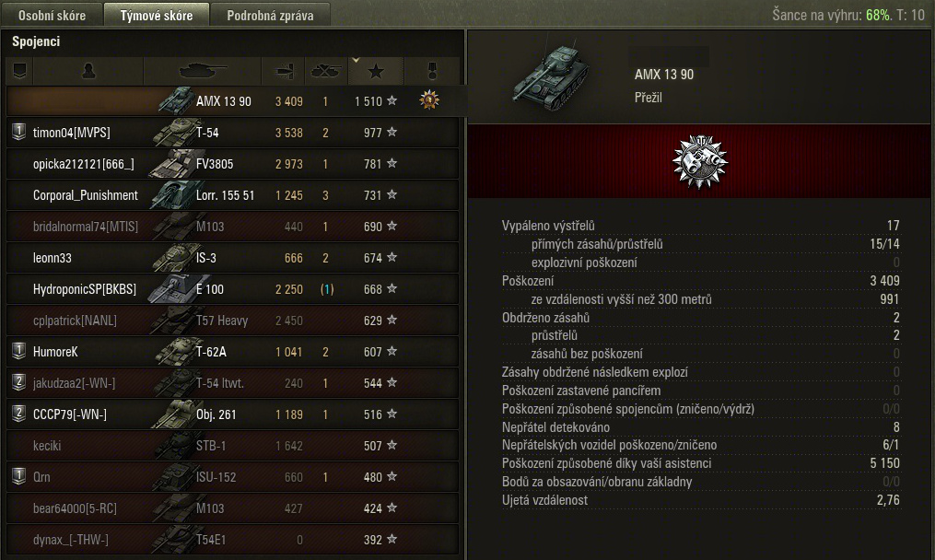Viewport: 935px width, 560px height.
Task: Click the AMX 13 90 row medal
Action: pos(428,100)
